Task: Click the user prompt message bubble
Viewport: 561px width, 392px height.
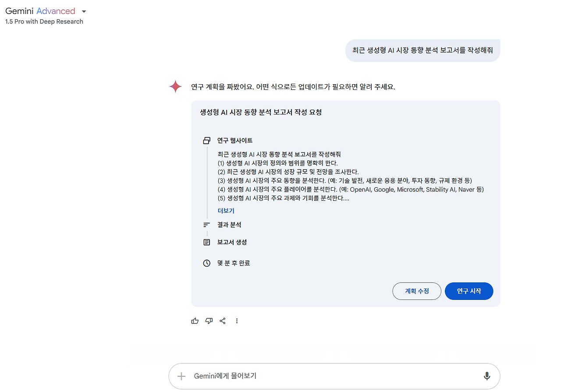Action: tap(423, 50)
